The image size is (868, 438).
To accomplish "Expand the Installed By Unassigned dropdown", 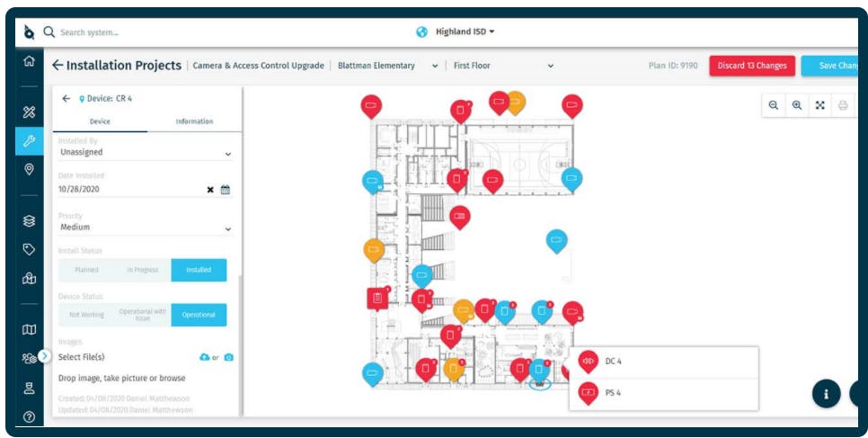I will [x=145, y=152].
